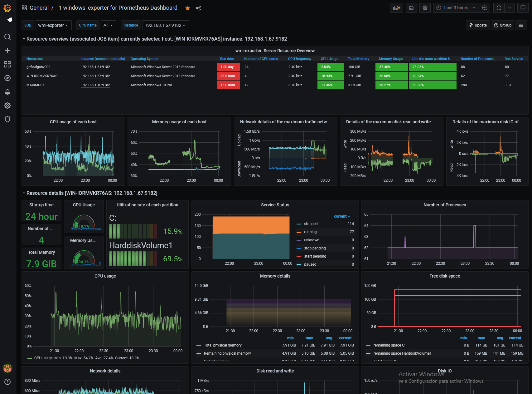This screenshot has height=394, width=532.
Task: Open the Dashboards grid icon in sidebar
Action: pos(7,64)
